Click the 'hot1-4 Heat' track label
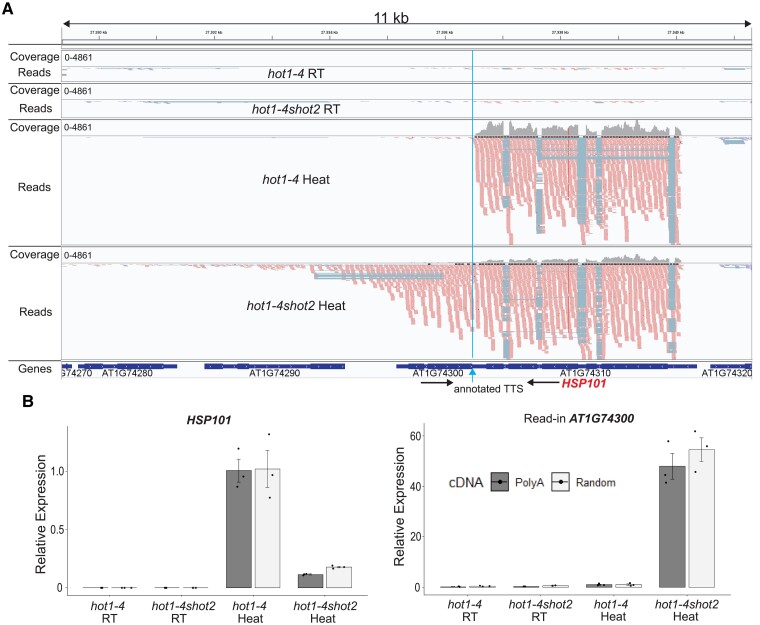Viewport: 760px width, 625px height. [296, 180]
